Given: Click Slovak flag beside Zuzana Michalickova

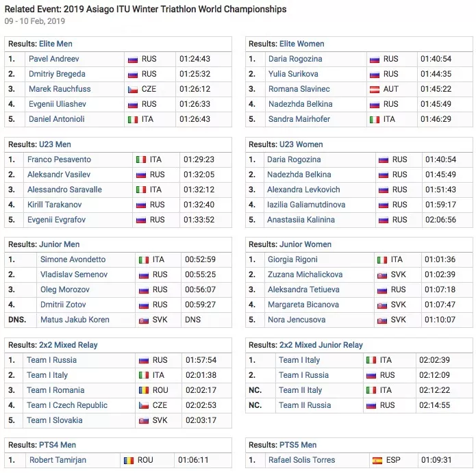Looking at the screenshot, I should (382, 275).
